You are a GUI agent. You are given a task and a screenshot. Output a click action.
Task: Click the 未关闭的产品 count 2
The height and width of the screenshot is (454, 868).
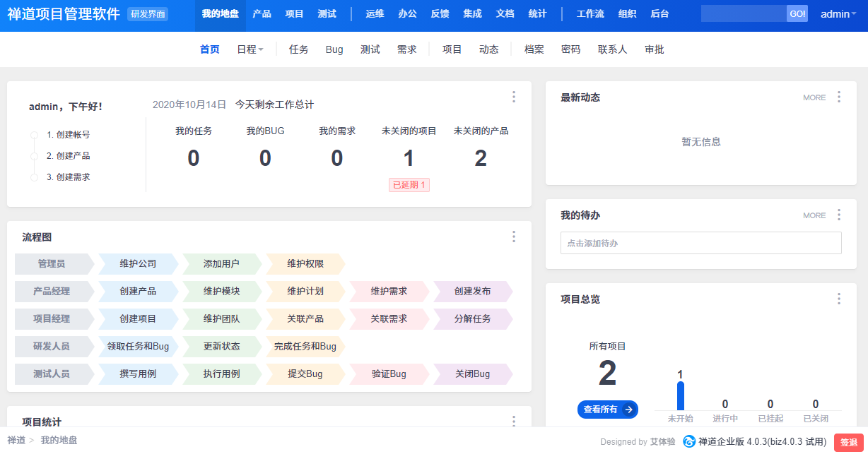coord(481,159)
